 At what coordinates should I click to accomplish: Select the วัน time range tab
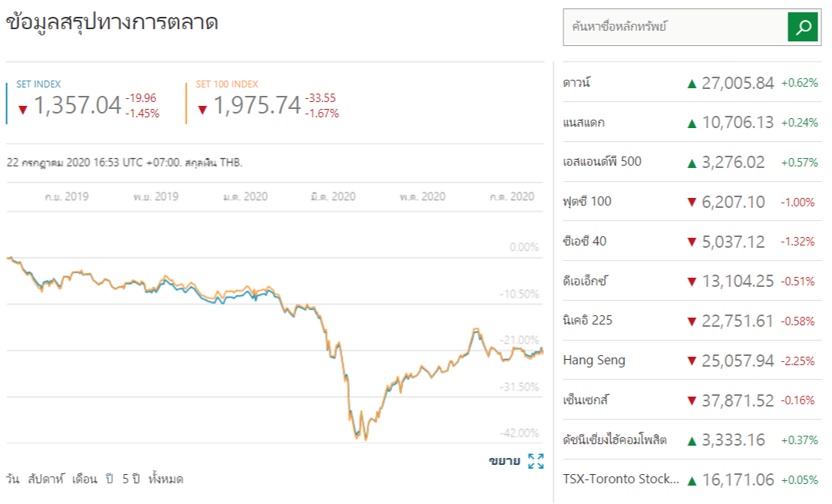click(x=13, y=479)
